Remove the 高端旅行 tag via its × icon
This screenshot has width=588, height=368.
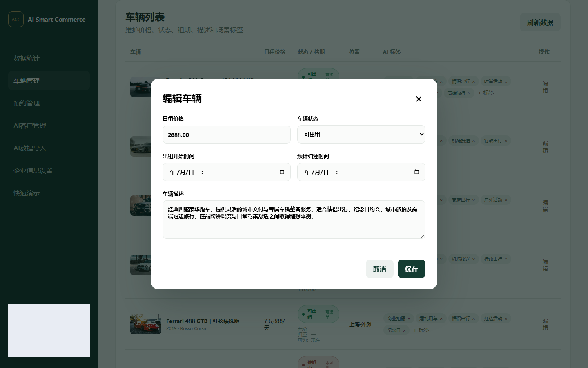point(469,94)
